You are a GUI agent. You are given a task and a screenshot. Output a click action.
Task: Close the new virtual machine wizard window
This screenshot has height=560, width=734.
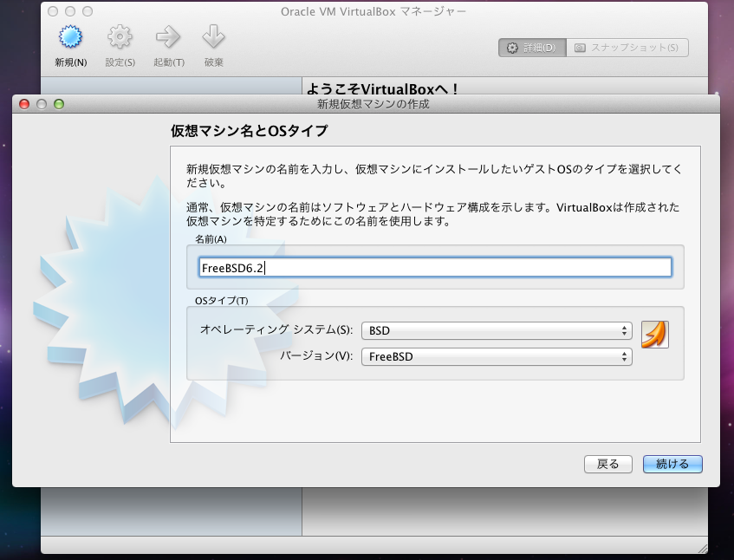coord(24,104)
